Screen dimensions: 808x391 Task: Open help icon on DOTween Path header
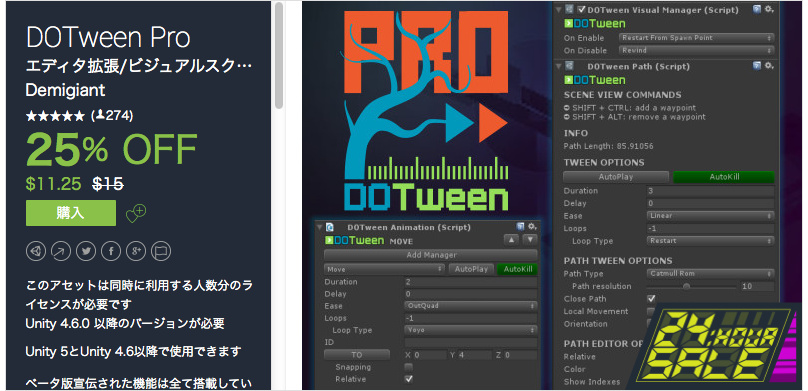coord(756,66)
